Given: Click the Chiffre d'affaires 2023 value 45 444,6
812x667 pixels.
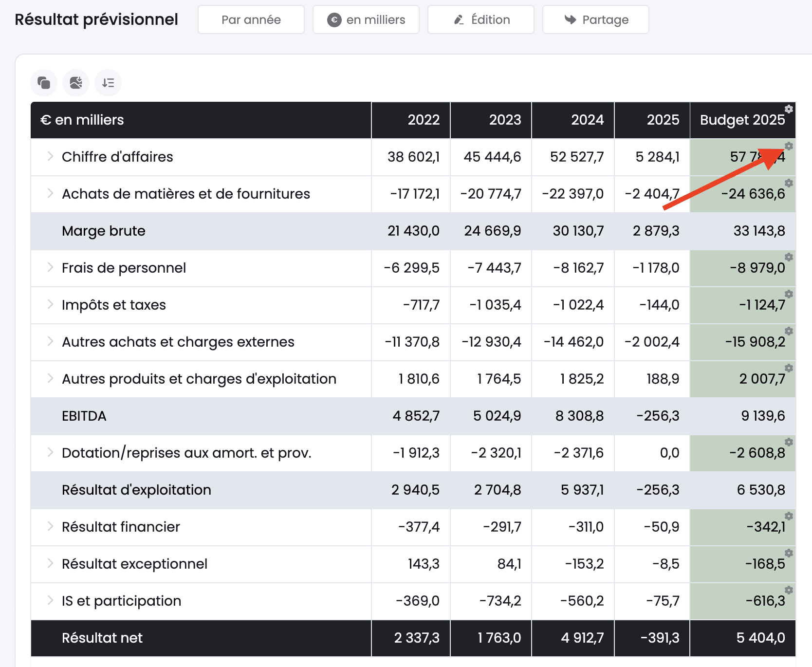Looking at the screenshot, I should coord(492,157).
